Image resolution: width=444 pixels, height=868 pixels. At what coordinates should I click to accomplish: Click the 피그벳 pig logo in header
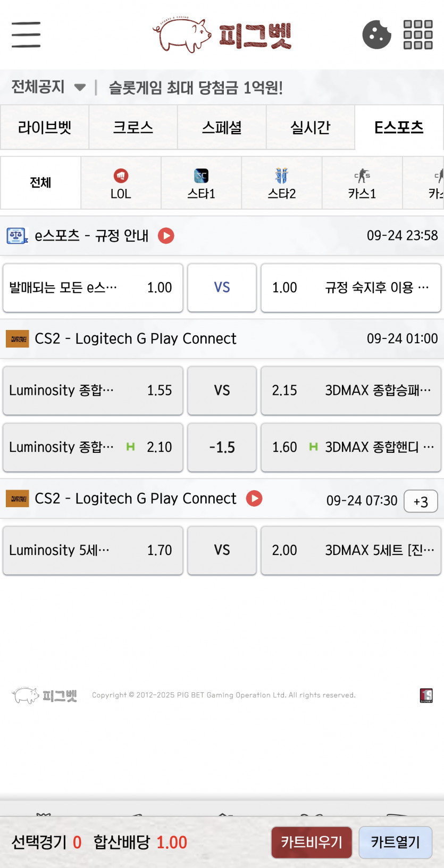click(222, 35)
